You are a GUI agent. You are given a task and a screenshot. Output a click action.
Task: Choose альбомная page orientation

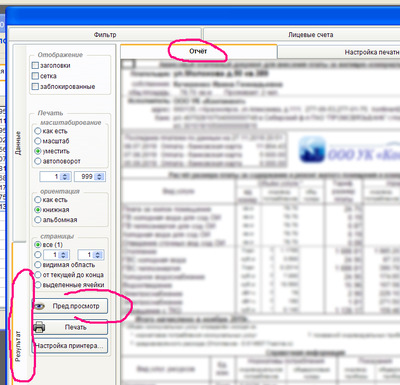click(38, 220)
